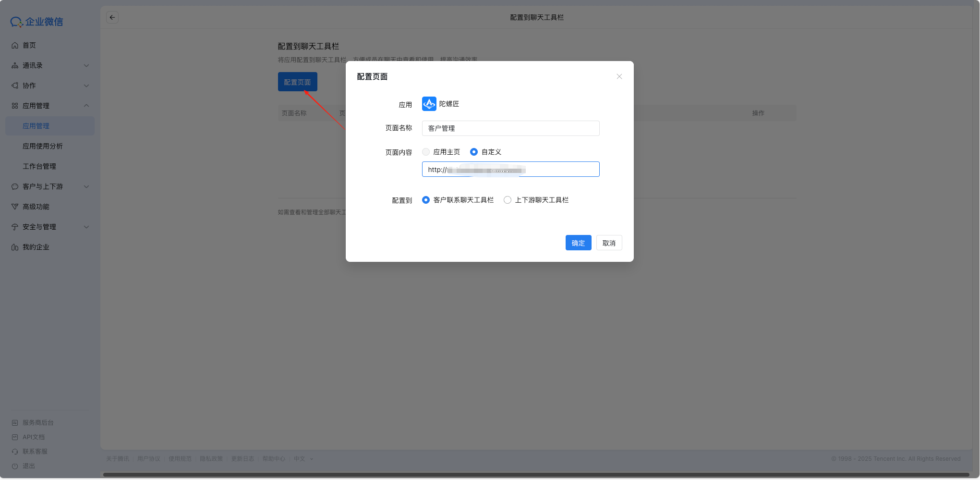The height and width of the screenshot is (480, 980).
Task: Click the 高级功能 sidebar icon
Action: [x=15, y=207]
